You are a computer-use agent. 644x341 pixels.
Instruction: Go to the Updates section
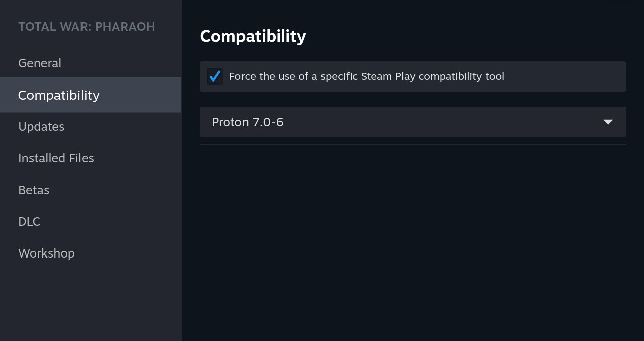[x=41, y=127]
